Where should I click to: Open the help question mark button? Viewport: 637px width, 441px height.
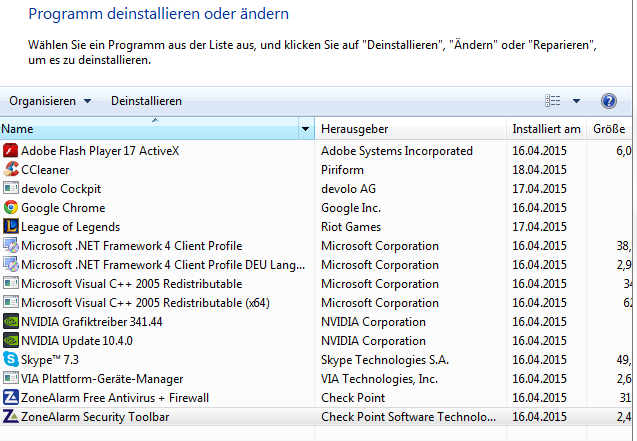tap(609, 101)
